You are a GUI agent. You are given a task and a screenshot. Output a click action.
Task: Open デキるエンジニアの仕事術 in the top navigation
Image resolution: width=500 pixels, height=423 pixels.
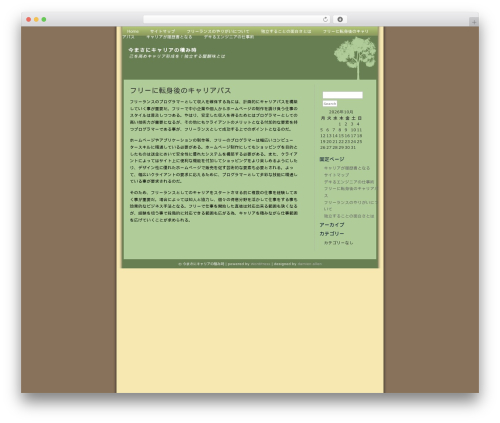point(229,37)
